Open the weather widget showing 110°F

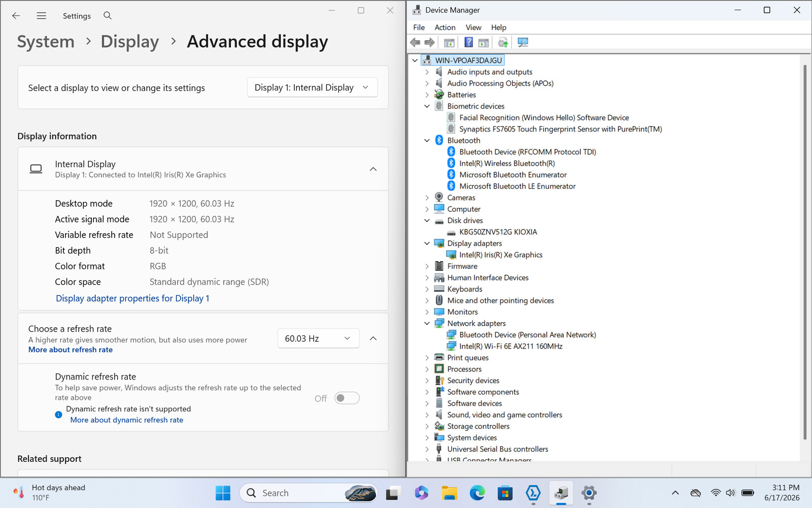point(49,493)
